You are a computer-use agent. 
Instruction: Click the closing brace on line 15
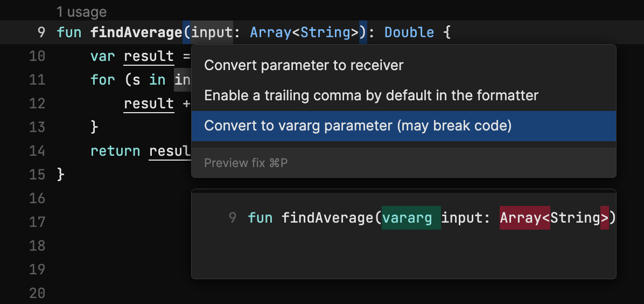coord(60,175)
